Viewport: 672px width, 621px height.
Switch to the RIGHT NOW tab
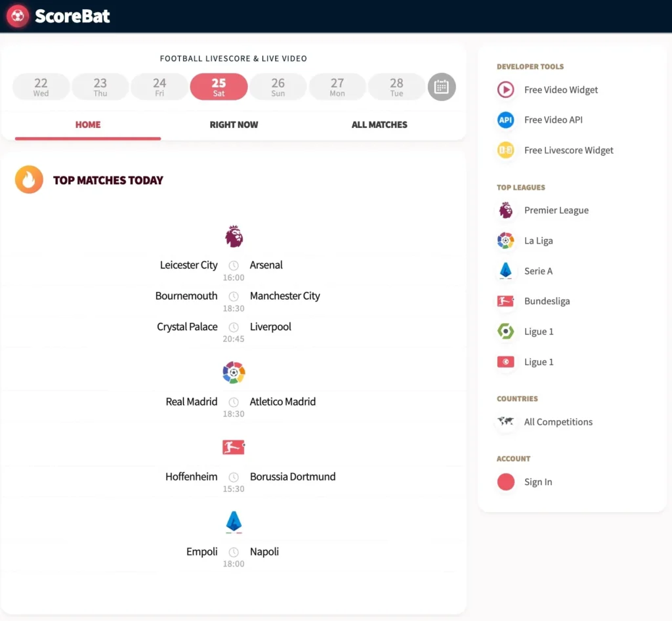(234, 125)
